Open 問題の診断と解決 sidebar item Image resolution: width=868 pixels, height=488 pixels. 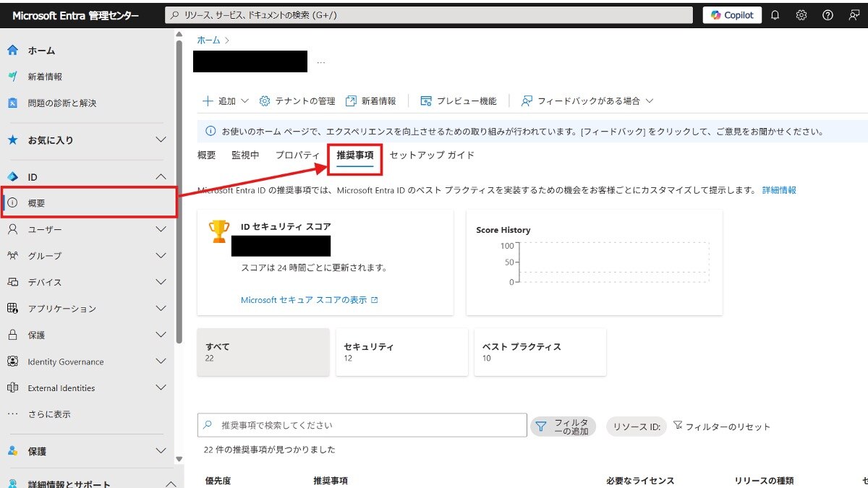pos(61,103)
